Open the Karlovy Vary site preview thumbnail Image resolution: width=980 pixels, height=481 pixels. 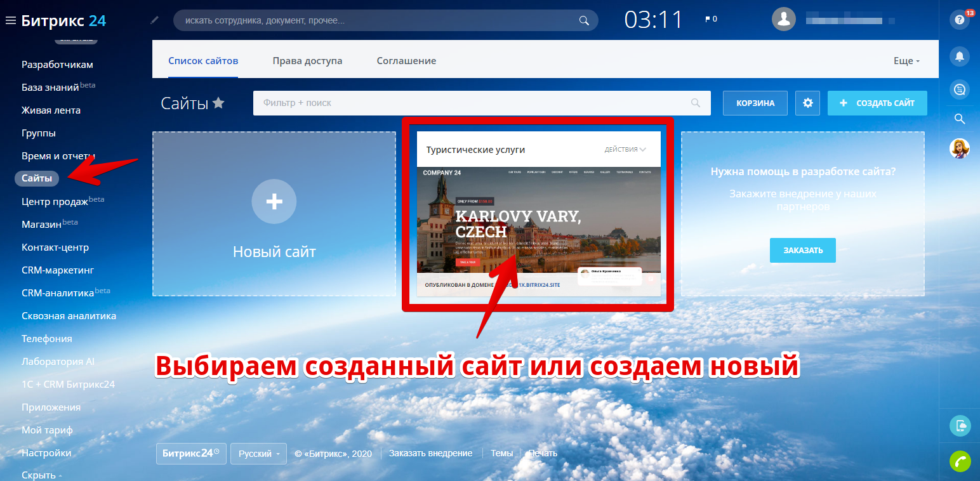pos(539,220)
